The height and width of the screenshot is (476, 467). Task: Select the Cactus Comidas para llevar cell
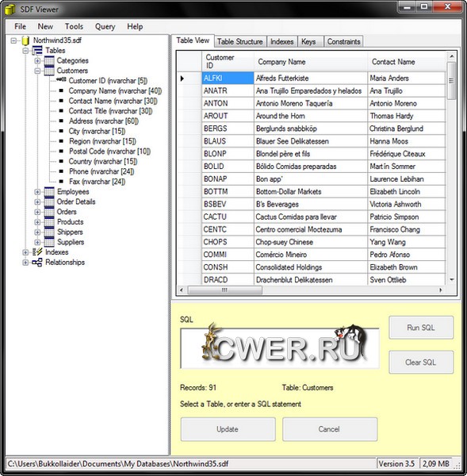[x=311, y=217]
